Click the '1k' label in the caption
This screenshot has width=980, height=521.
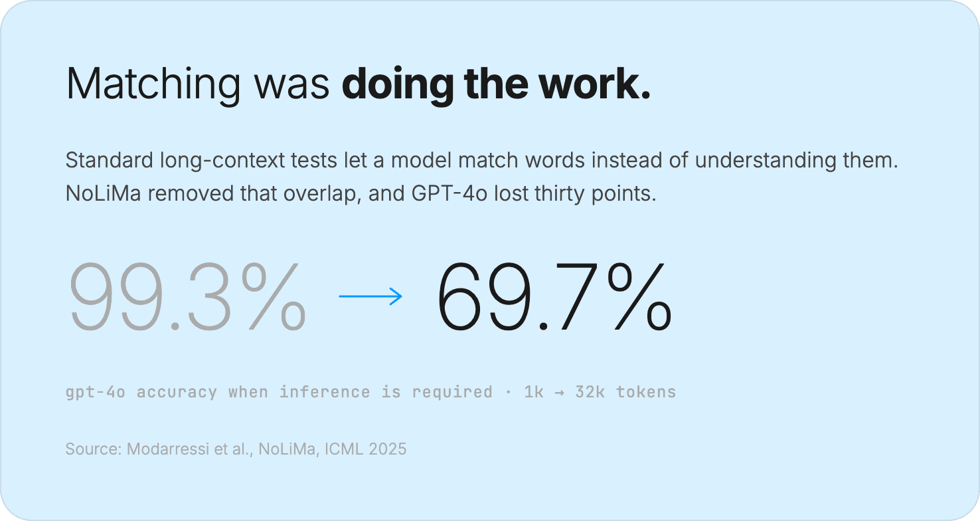pyautogui.click(x=534, y=392)
